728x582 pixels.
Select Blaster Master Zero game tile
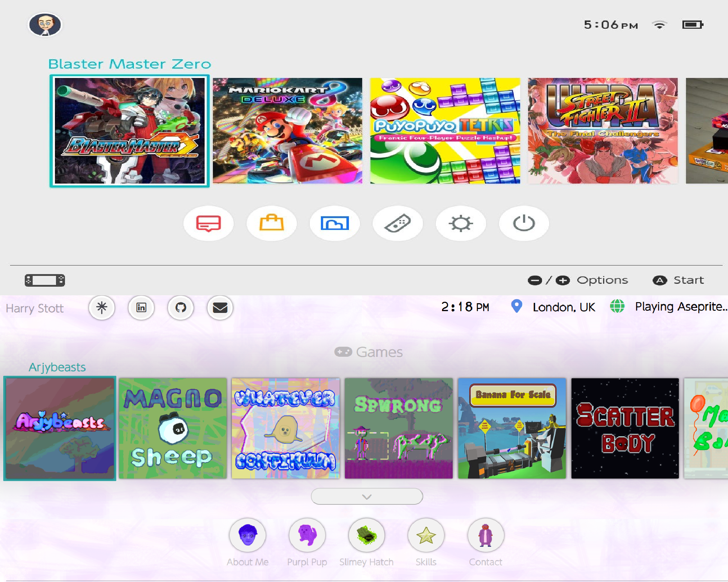(x=130, y=131)
